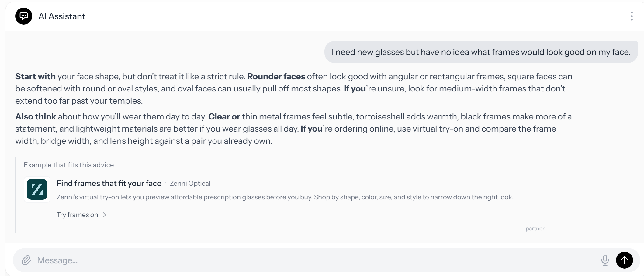Click the Example that fits this advice label
The width and height of the screenshot is (644, 276).
tap(69, 165)
